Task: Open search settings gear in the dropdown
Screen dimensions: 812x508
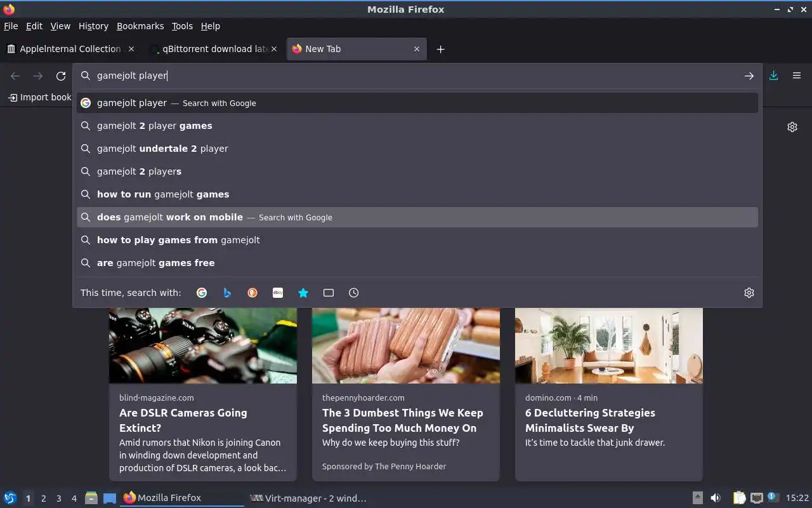Action: tap(749, 293)
